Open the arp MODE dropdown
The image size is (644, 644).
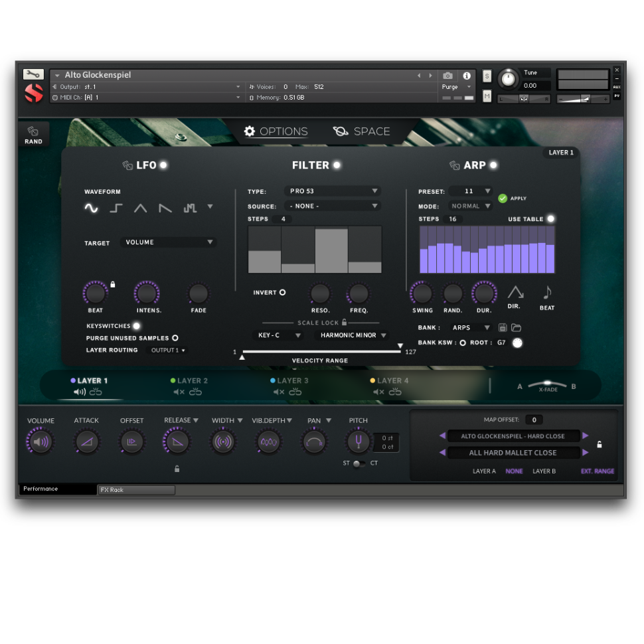tap(469, 205)
